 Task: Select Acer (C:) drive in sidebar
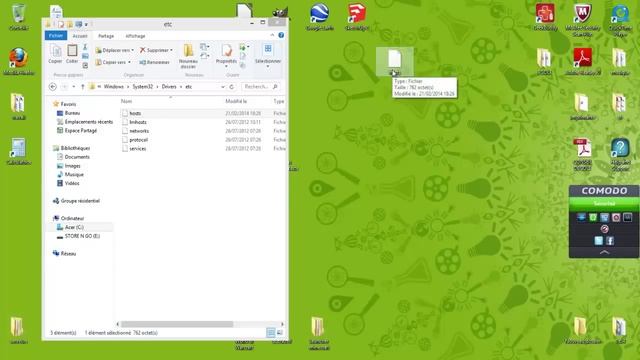coord(70,227)
